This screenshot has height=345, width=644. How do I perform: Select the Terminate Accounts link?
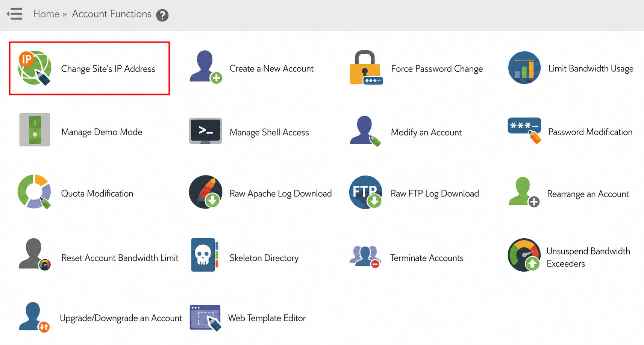coord(427,258)
